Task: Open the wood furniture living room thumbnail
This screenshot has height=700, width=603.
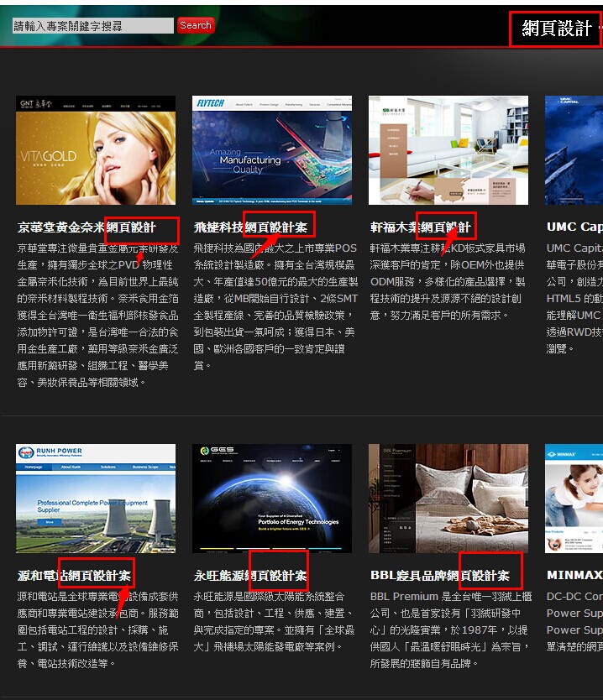Action: tap(448, 150)
